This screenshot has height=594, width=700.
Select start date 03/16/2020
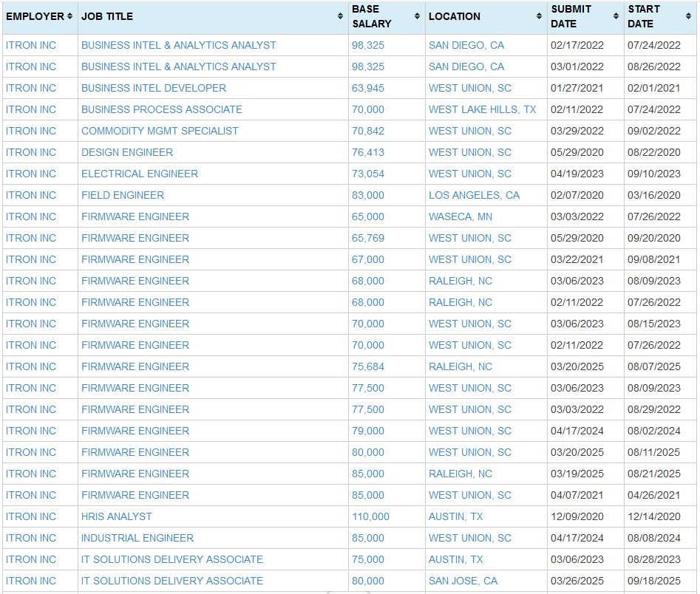point(654,195)
